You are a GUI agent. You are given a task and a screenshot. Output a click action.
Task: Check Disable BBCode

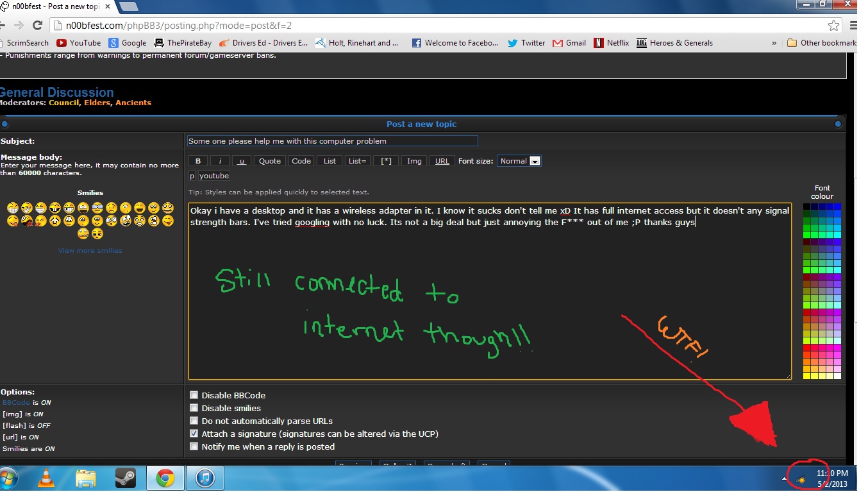point(194,395)
